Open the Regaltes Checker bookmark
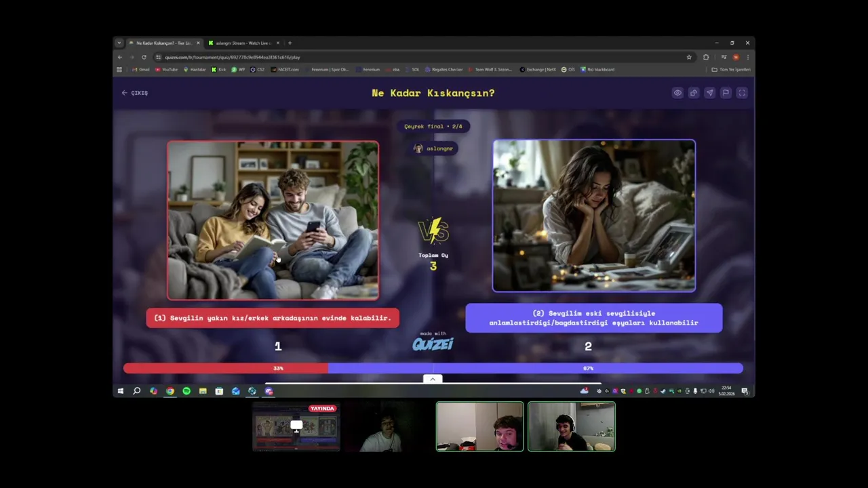Image resolution: width=868 pixels, height=488 pixels. click(x=443, y=69)
